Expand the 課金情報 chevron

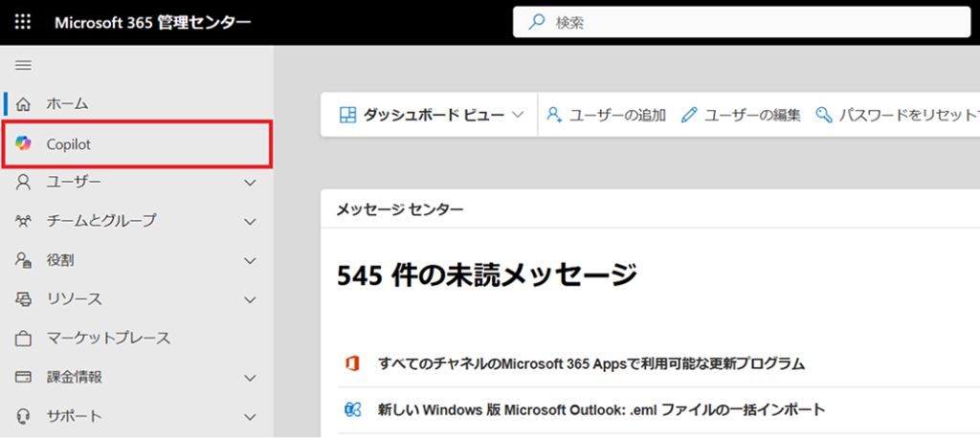point(250,378)
